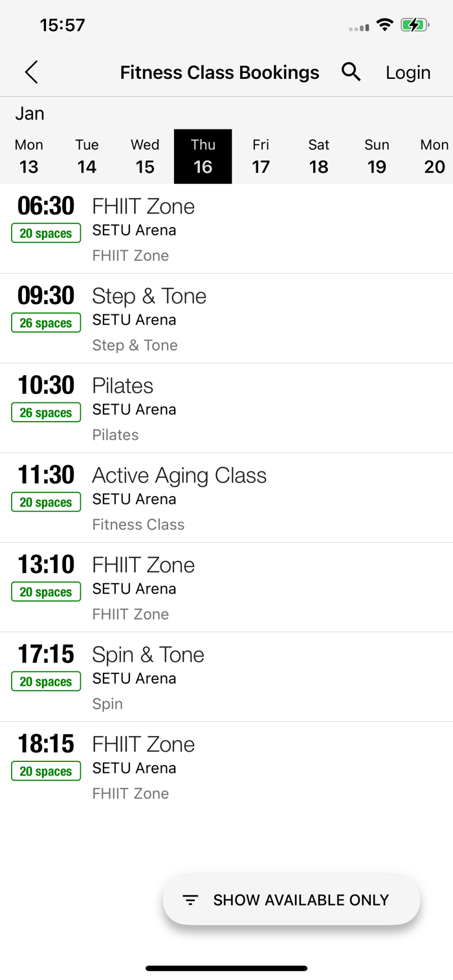The width and height of the screenshot is (453, 980).
Task: Tap 20 spaces badge for 13:10
Action: (x=46, y=592)
